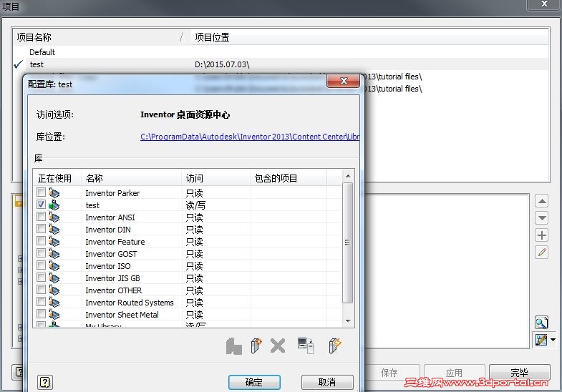Uncheck the test library checkbox

click(x=41, y=205)
